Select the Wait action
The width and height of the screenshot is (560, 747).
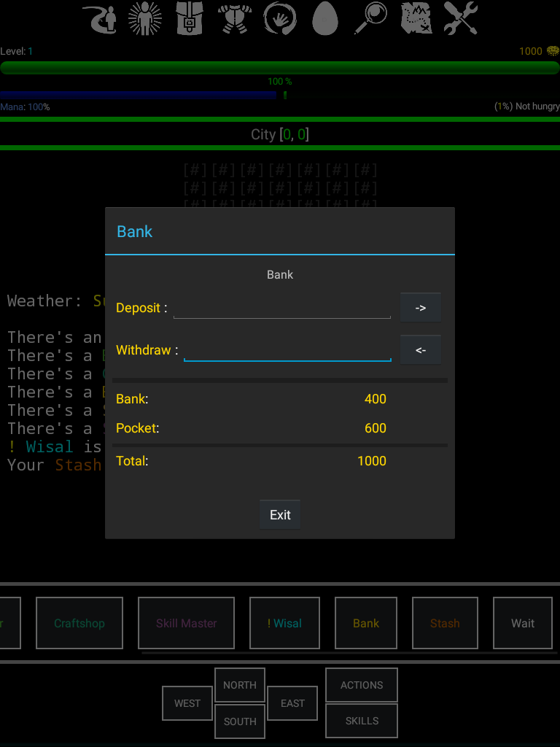tap(523, 623)
